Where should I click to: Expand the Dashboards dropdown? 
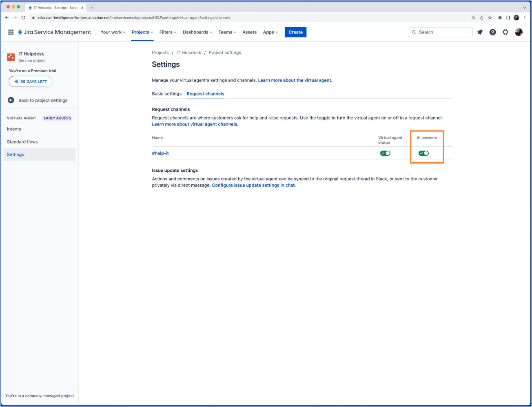coord(197,32)
